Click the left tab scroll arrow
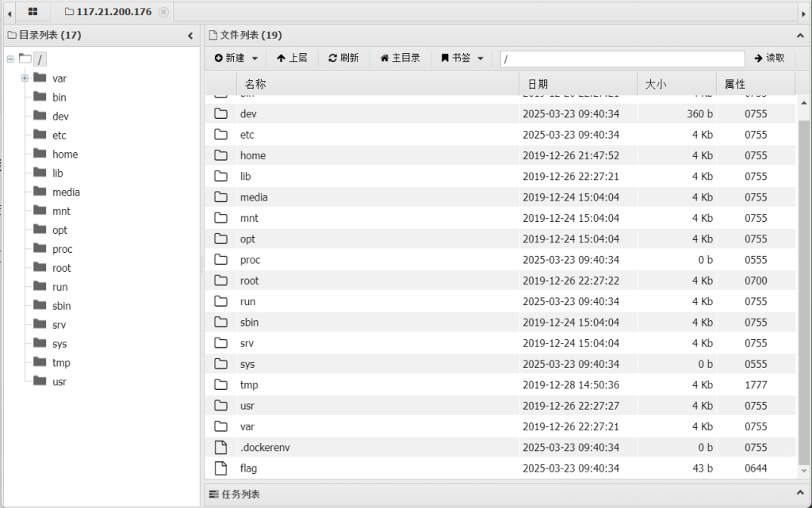812x508 pixels. point(10,13)
